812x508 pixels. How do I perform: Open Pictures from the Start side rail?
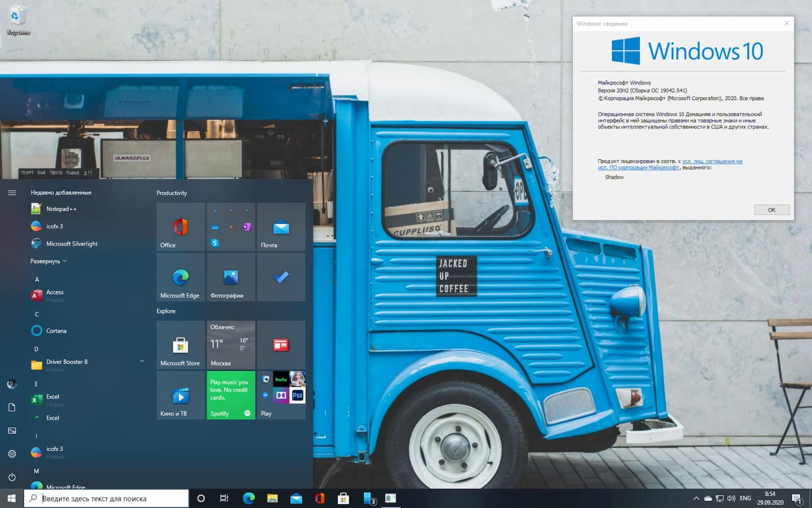12,431
